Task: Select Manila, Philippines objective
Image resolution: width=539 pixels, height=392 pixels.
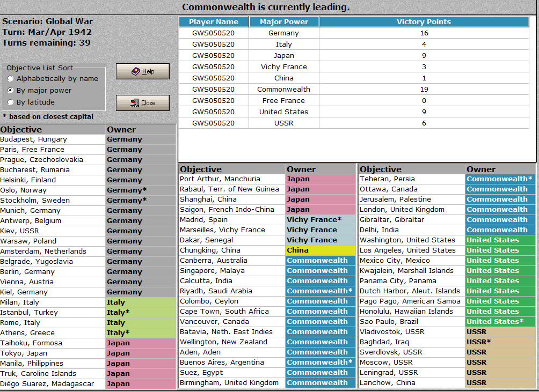Action: (52, 363)
